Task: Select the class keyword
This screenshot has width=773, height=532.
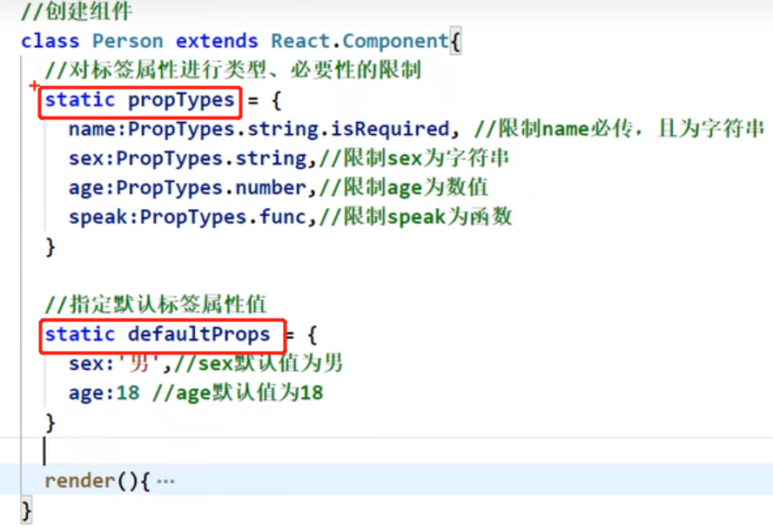Action: coord(50,40)
